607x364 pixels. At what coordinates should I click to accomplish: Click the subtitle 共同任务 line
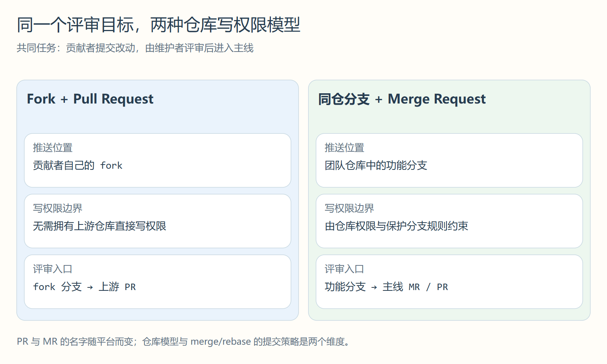(135, 48)
